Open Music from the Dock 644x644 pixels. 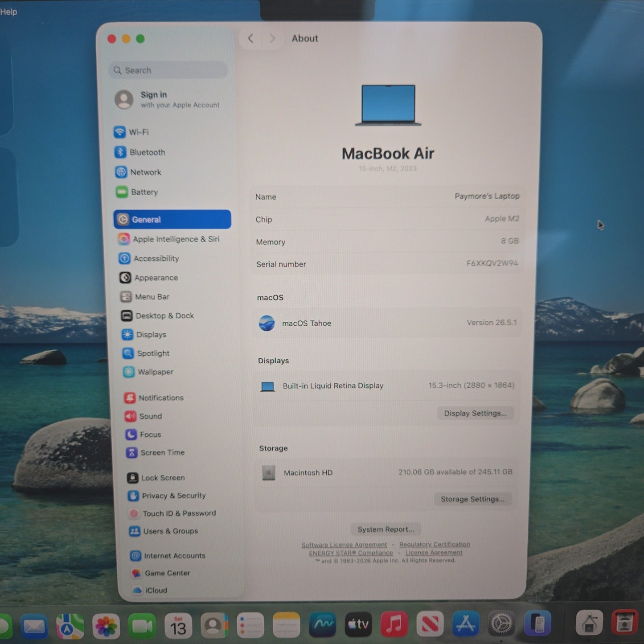tap(394, 624)
